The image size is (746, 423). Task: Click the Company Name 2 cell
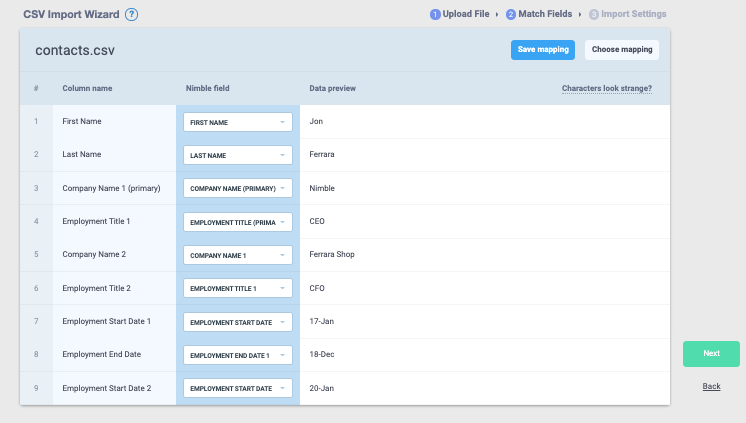coord(94,254)
